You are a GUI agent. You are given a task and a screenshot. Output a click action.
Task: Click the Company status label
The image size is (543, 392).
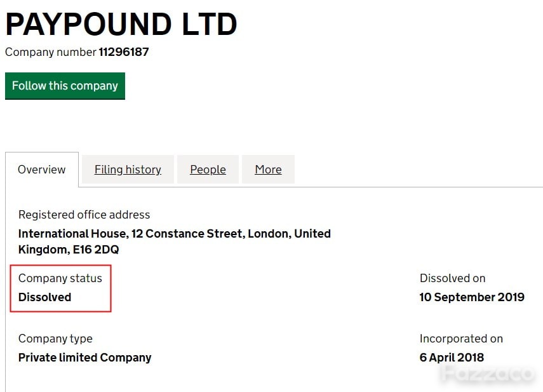[60, 278]
